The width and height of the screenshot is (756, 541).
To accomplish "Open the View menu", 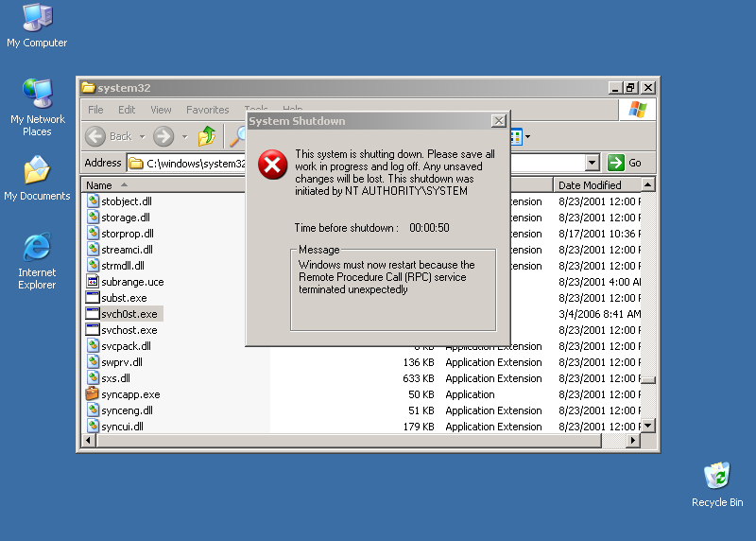I will [x=161, y=110].
